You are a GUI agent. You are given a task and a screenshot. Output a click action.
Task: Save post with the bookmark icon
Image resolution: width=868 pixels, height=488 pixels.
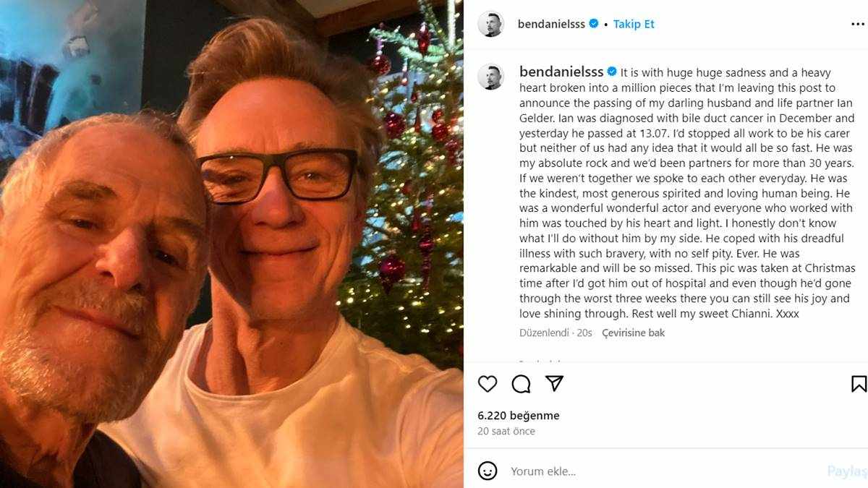[x=859, y=384]
